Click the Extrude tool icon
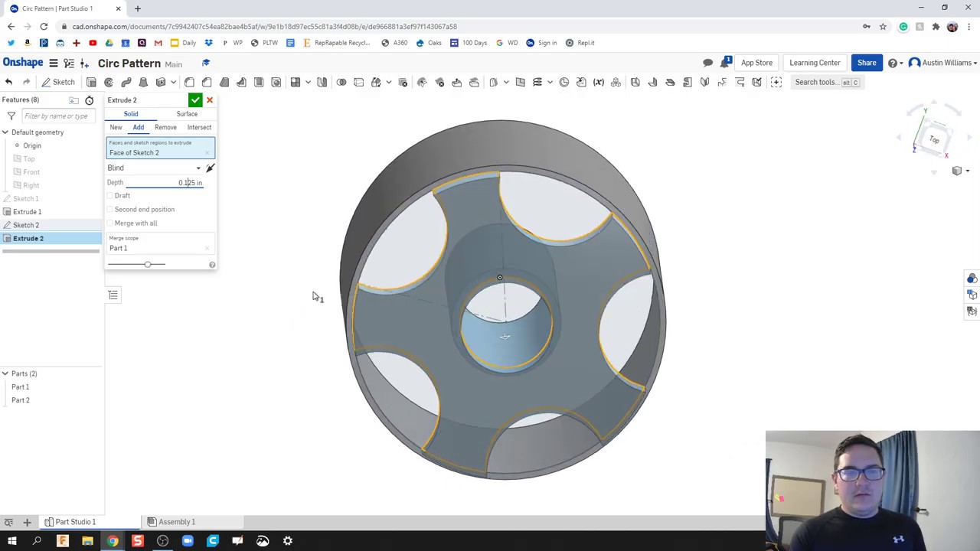This screenshot has height=551, width=980. coord(91,82)
